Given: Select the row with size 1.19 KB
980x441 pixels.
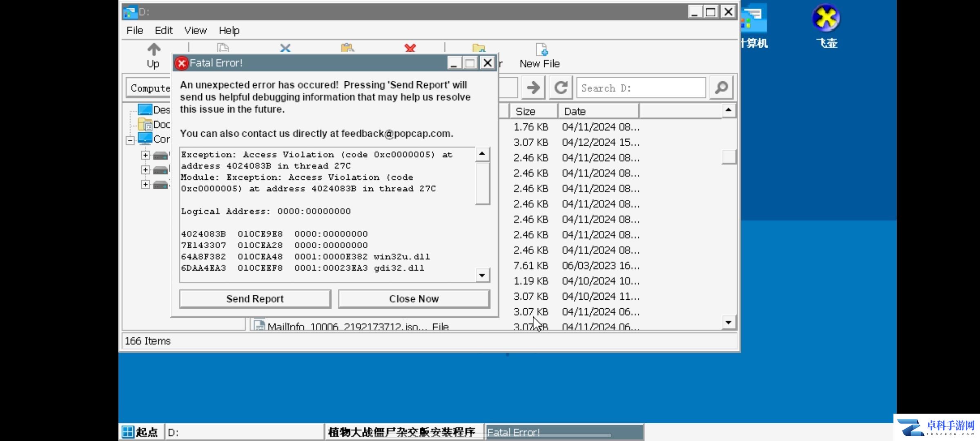Looking at the screenshot, I should 531,281.
